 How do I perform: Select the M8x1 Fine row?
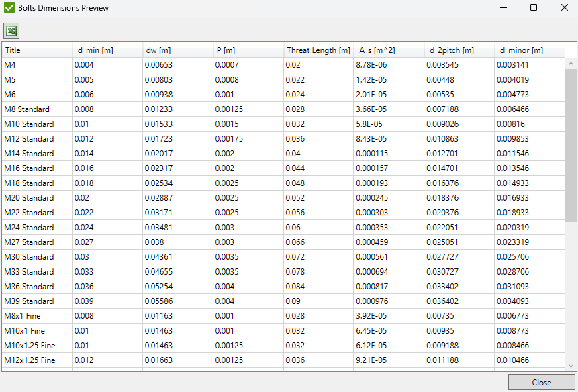pos(37,316)
